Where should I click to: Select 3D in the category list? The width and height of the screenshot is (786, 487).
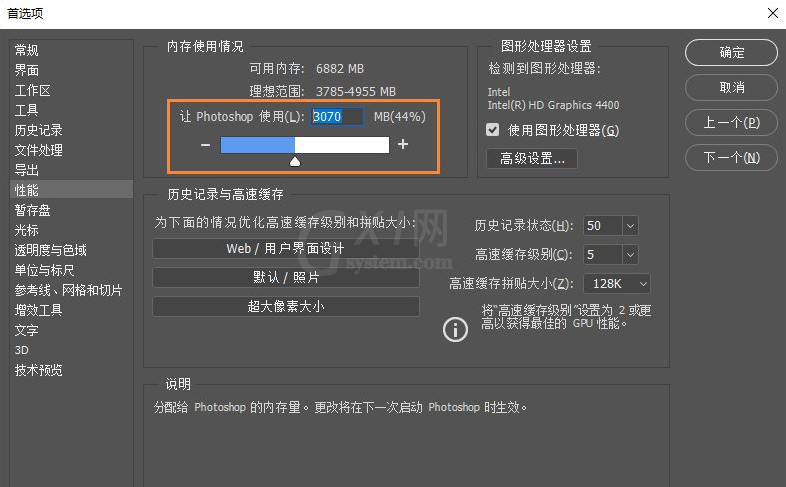click(x=71, y=350)
